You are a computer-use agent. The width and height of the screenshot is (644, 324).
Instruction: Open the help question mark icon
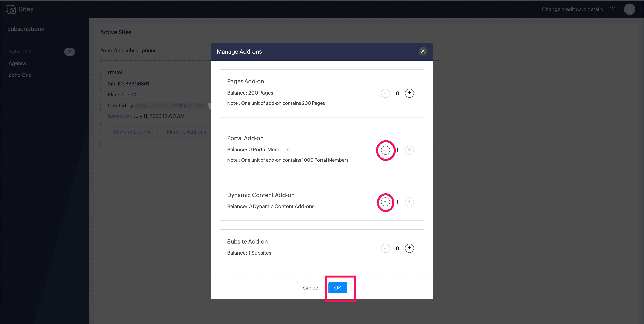click(x=612, y=9)
